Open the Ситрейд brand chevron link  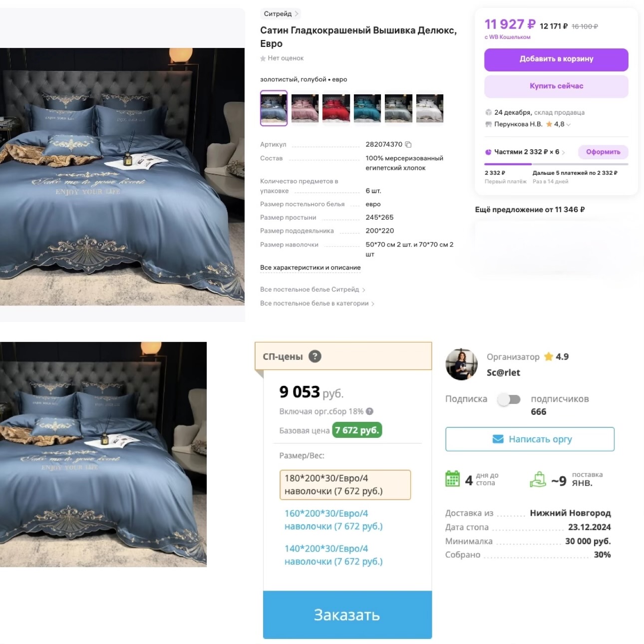[281, 13]
